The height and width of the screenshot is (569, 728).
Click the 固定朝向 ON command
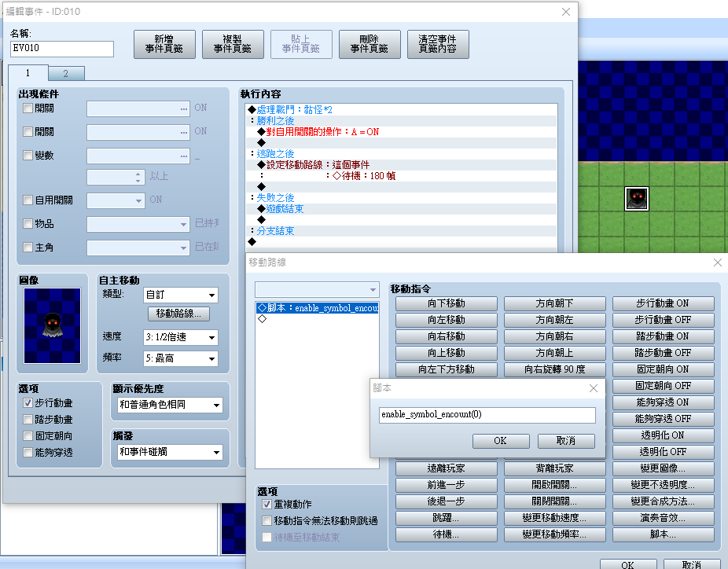click(663, 369)
